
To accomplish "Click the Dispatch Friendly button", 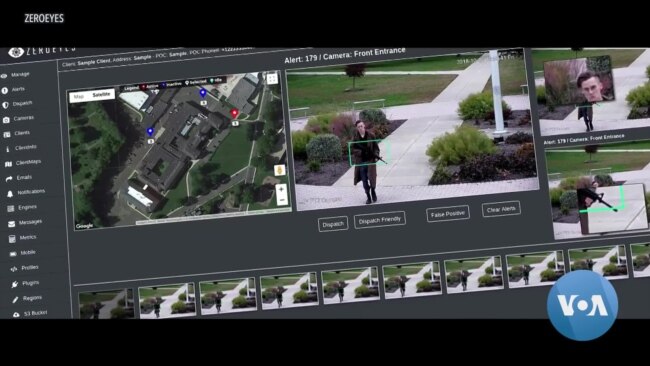I will pos(380,220).
